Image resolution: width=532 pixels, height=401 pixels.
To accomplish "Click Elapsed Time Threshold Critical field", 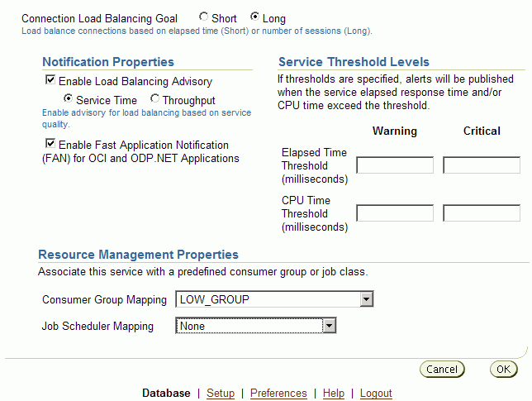I will (x=481, y=165).
